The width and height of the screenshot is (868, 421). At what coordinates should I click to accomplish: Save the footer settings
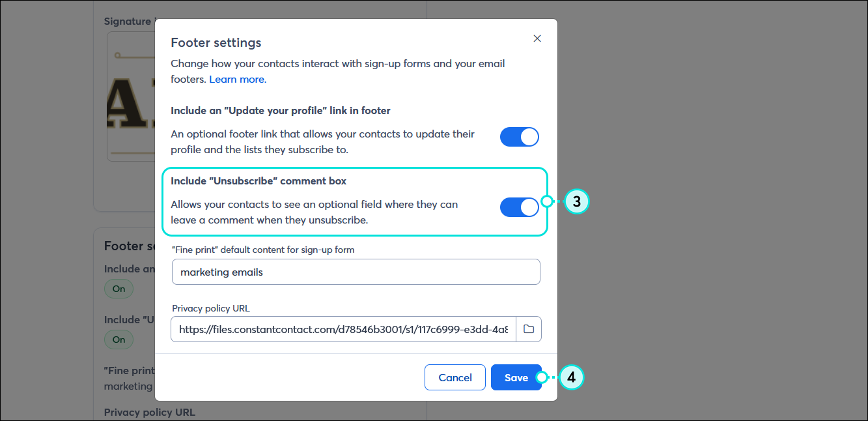click(516, 377)
